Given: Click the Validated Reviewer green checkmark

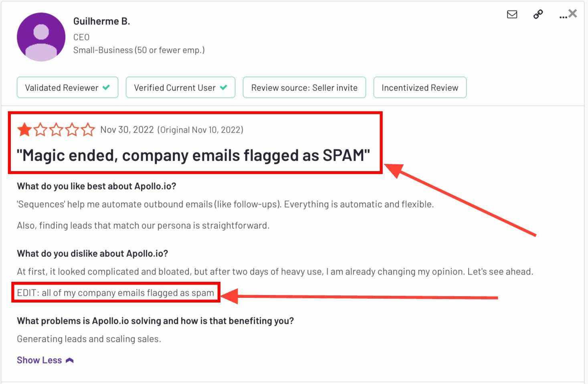Looking at the screenshot, I should tap(107, 87).
